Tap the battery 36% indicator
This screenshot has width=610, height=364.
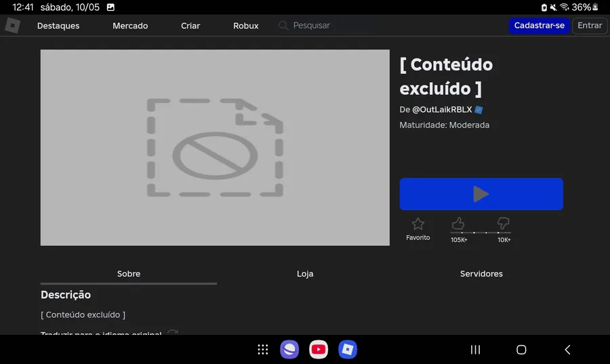(x=585, y=7)
